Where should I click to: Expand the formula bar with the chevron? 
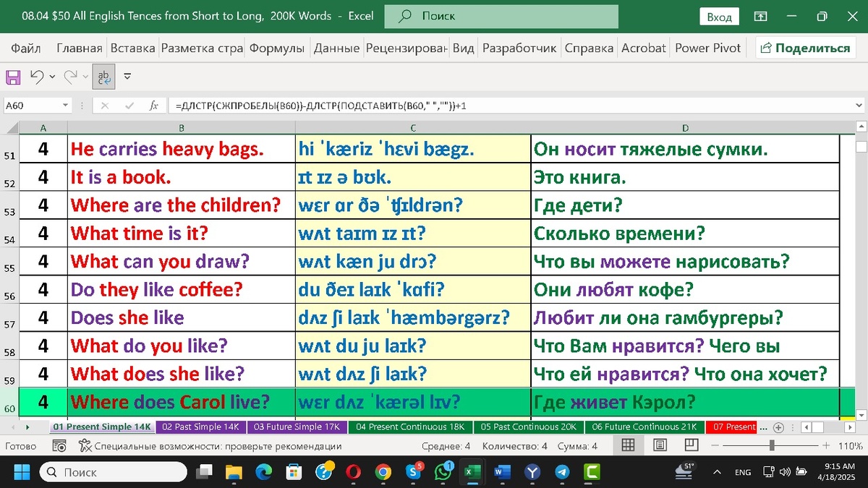coord(860,106)
